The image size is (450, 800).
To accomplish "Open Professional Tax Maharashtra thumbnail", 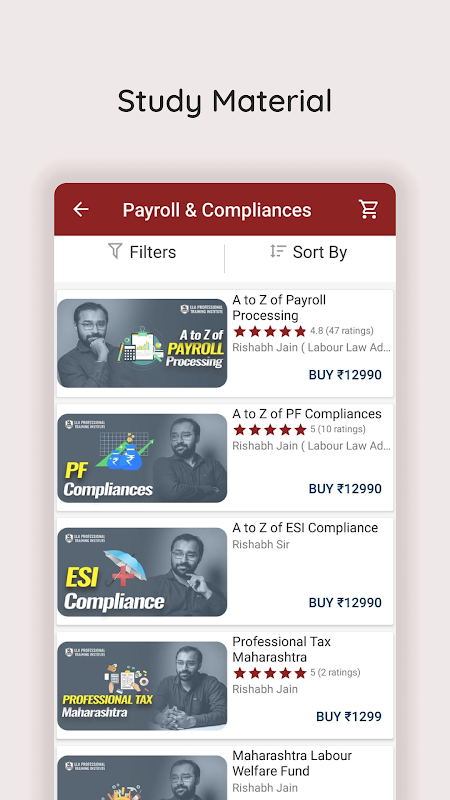I will tap(142, 686).
